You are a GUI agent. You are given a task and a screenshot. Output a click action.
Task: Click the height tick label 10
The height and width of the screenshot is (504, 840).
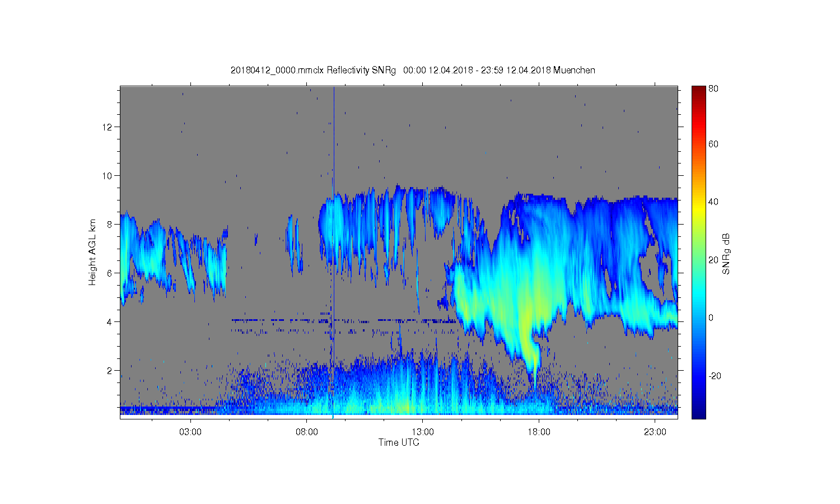[x=106, y=176]
